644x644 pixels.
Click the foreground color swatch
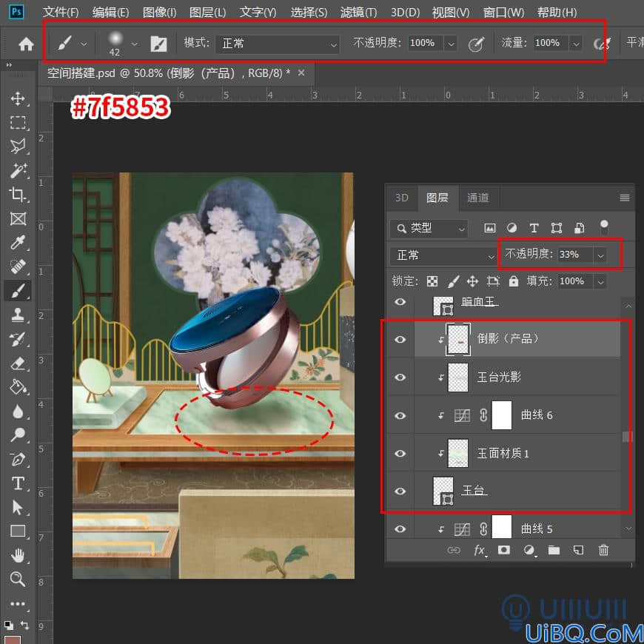[x=11, y=640]
